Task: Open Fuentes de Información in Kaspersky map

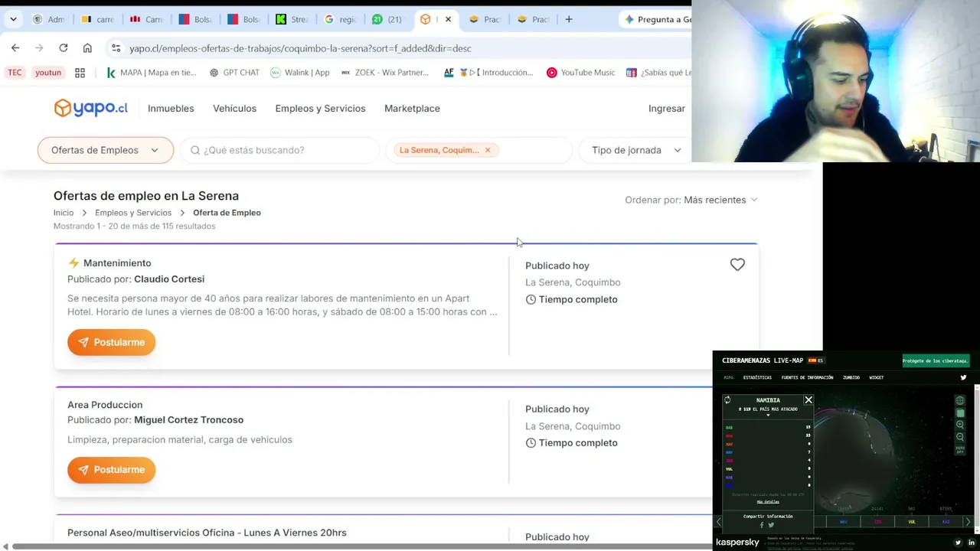Action: pyautogui.click(x=807, y=377)
